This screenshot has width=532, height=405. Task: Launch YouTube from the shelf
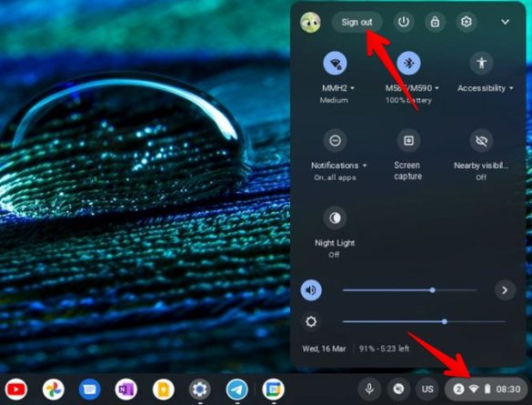pos(16,390)
